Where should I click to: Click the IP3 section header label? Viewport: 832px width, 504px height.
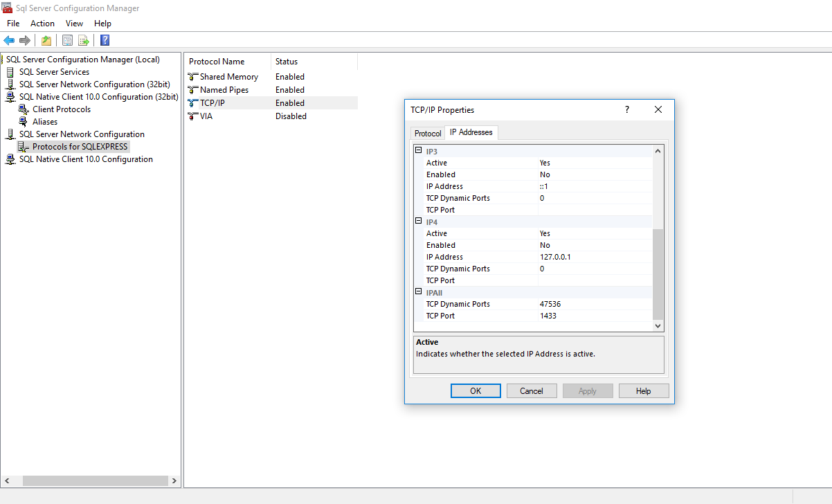432,151
